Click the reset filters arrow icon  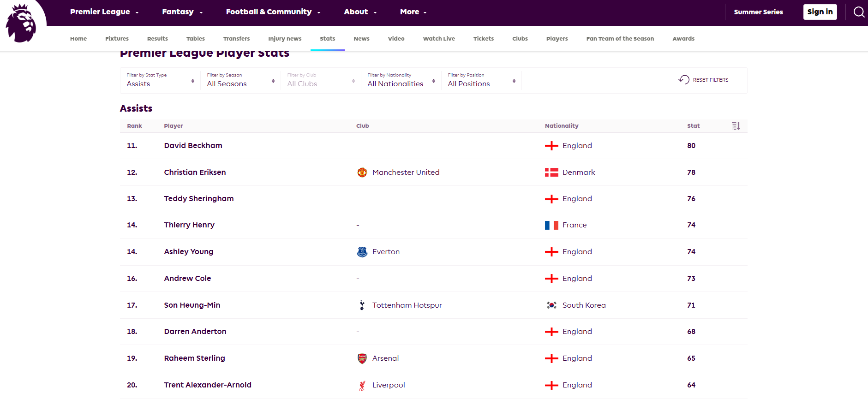click(x=684, y=80)
